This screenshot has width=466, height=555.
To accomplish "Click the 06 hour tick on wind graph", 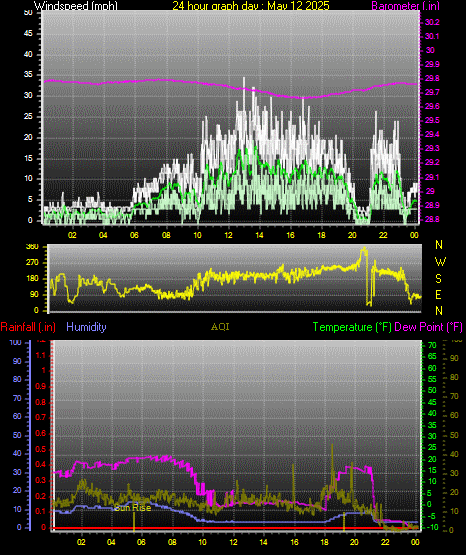I will pos(134,235).
